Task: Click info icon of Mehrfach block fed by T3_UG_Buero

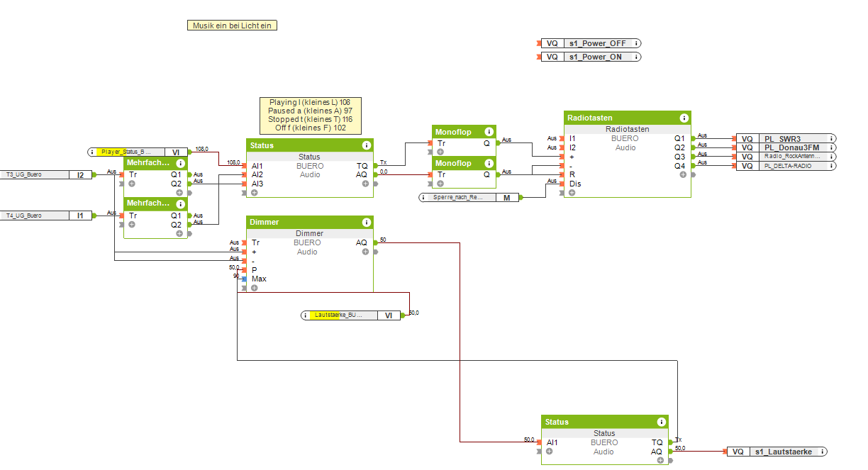Action: click(x=180, y=163)
